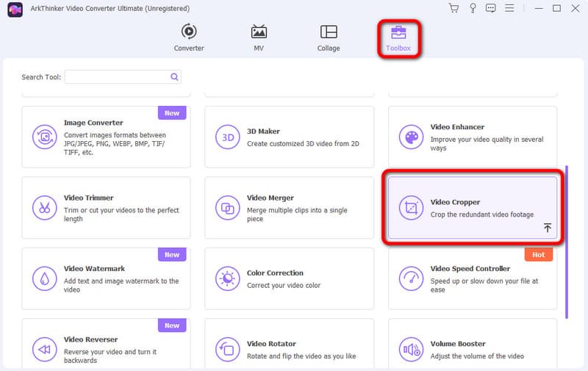588x371 pixels.
Task: Click the Video Enhancer title text
Action: [457, 126]
